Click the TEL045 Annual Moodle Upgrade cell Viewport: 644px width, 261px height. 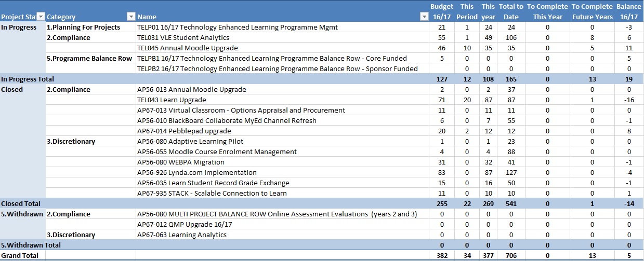tap(187, 48)
